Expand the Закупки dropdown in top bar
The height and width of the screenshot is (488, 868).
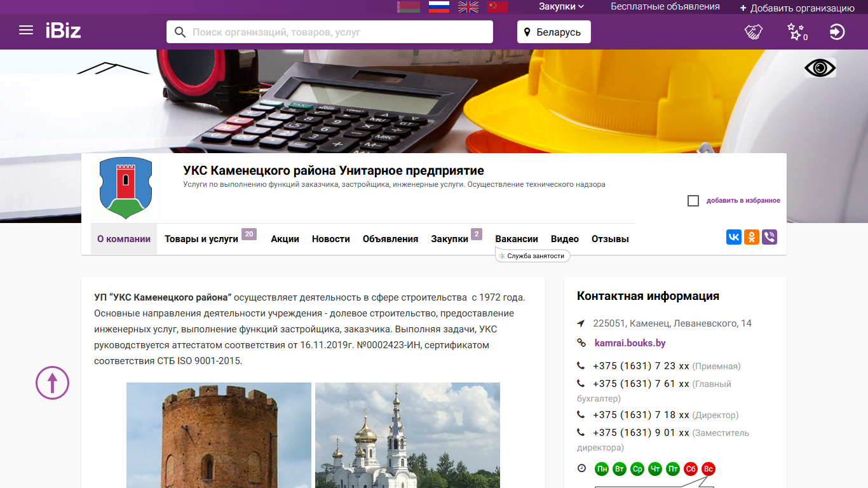[561, 6]
